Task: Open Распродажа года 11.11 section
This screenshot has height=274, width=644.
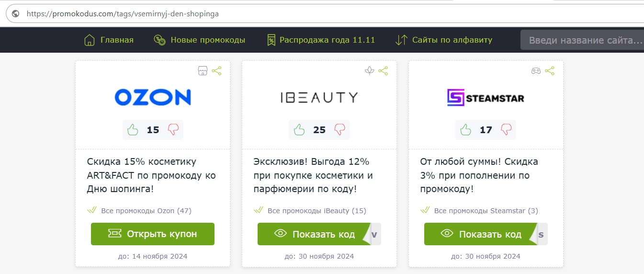Action: tap(321, 40)
